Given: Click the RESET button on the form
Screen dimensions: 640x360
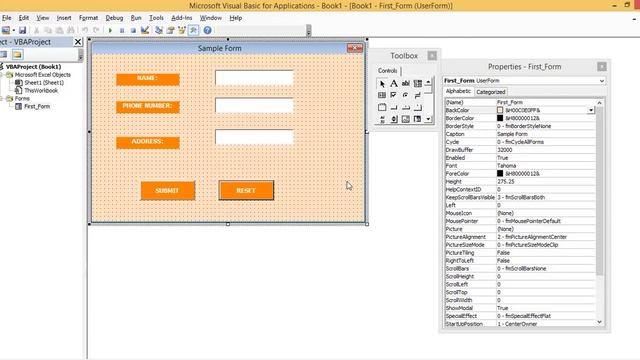Looking at the screenshot, I should click(x=246, y=191).
